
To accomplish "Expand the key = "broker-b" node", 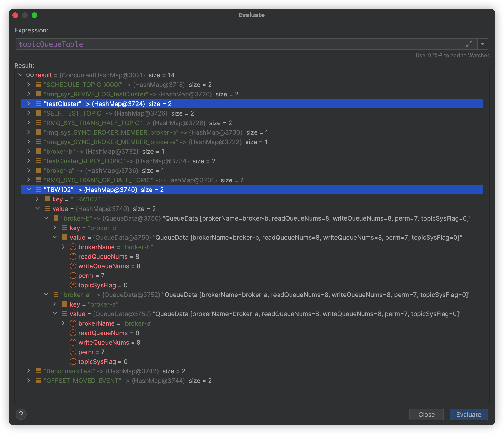I will pos(54,228).
